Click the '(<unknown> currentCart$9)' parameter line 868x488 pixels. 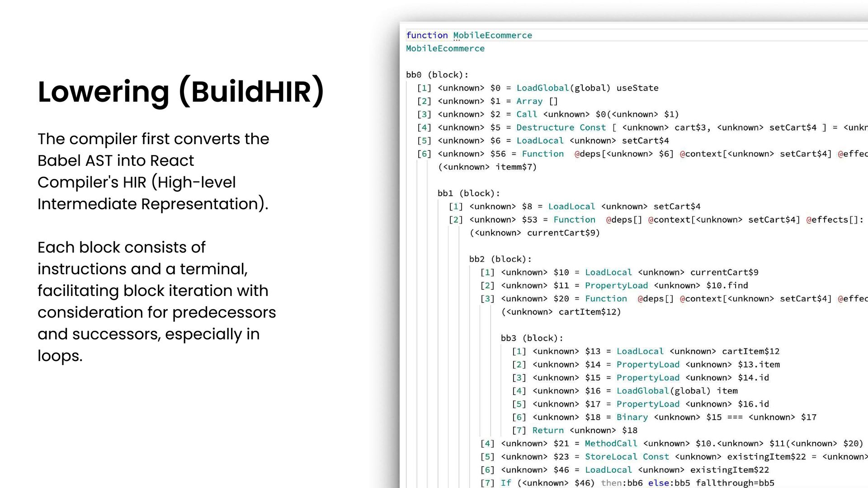click(x=535, y=233)
